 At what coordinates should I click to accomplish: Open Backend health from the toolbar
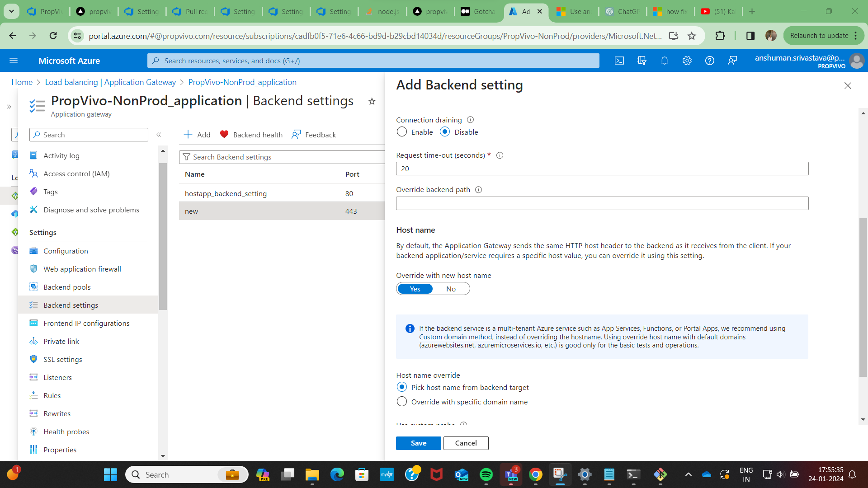click(x=251, y=135)
